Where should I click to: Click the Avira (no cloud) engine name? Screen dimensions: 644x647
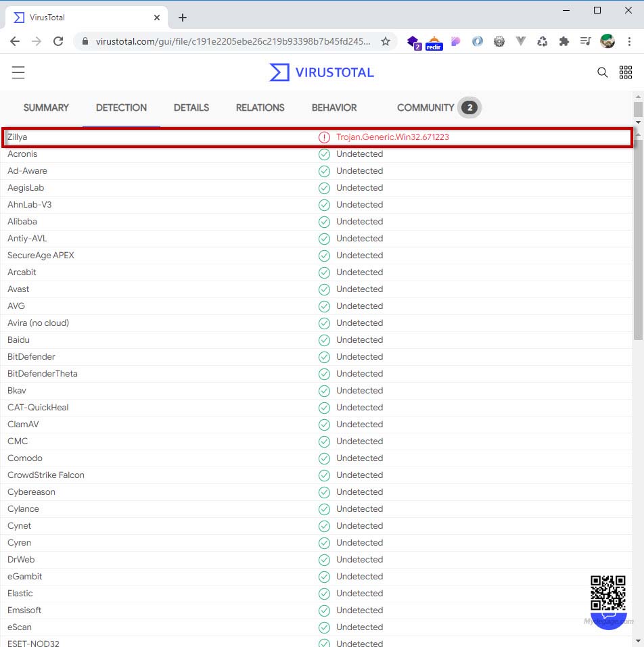tap(39, 322)
